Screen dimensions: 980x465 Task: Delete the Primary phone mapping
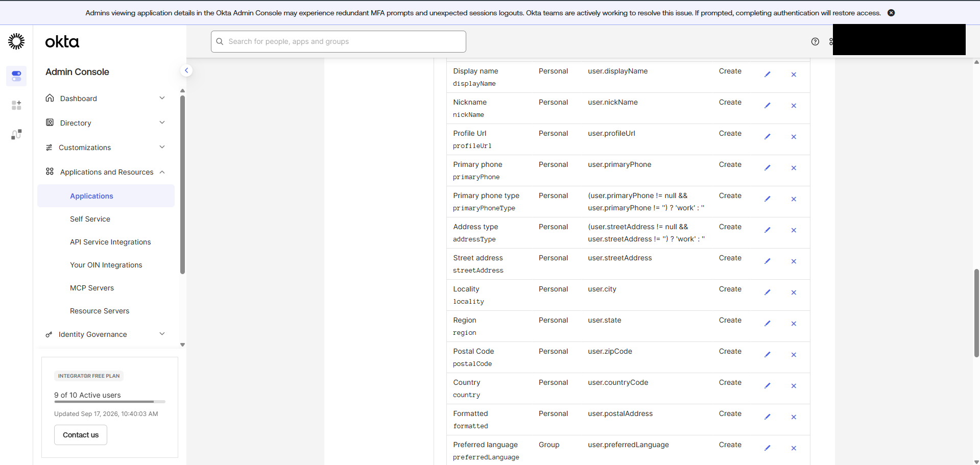pos(794,168)
